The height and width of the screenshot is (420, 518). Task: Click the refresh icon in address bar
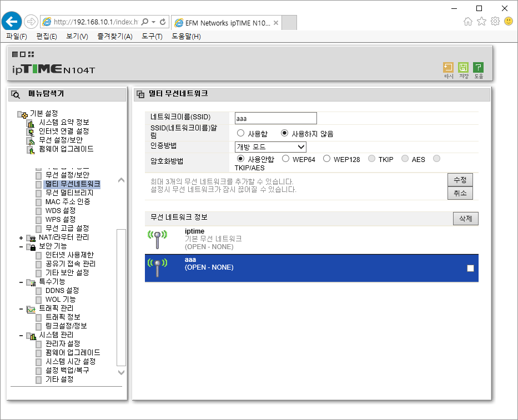point(163,22)
